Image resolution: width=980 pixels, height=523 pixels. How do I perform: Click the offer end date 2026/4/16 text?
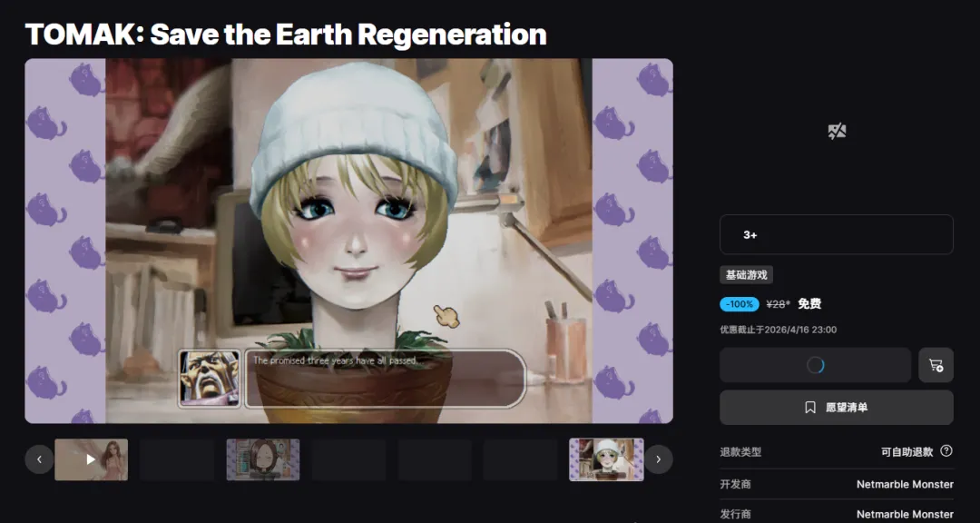click(x=779, y=330)
